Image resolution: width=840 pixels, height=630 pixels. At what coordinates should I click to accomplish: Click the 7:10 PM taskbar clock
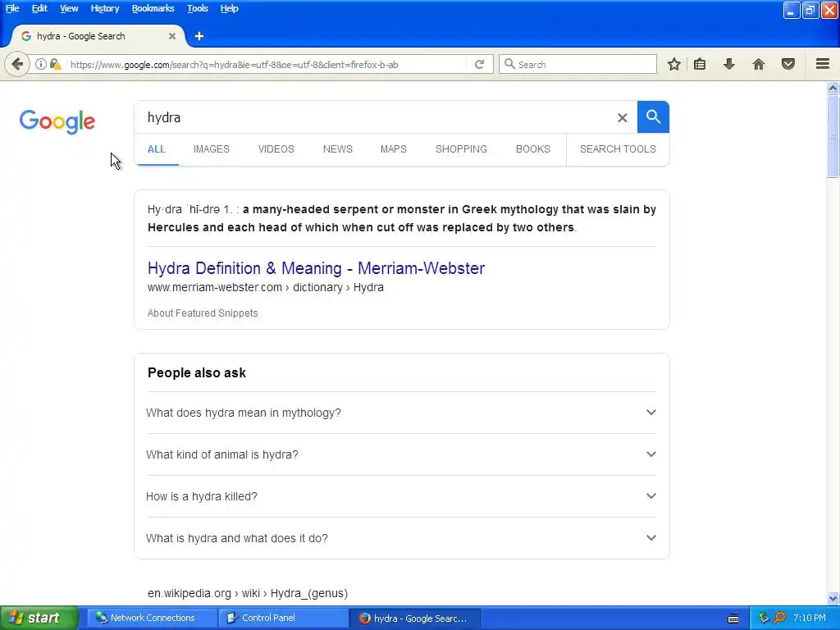tap(810, 619)
